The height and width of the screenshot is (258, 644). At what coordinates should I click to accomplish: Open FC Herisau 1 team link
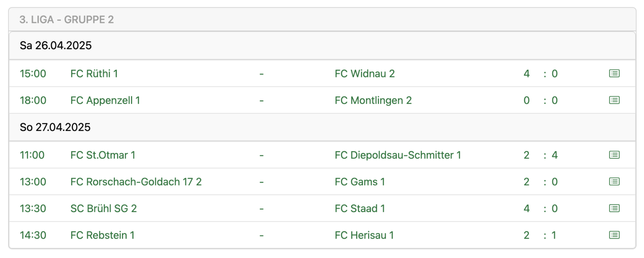[x=364, y=235]
